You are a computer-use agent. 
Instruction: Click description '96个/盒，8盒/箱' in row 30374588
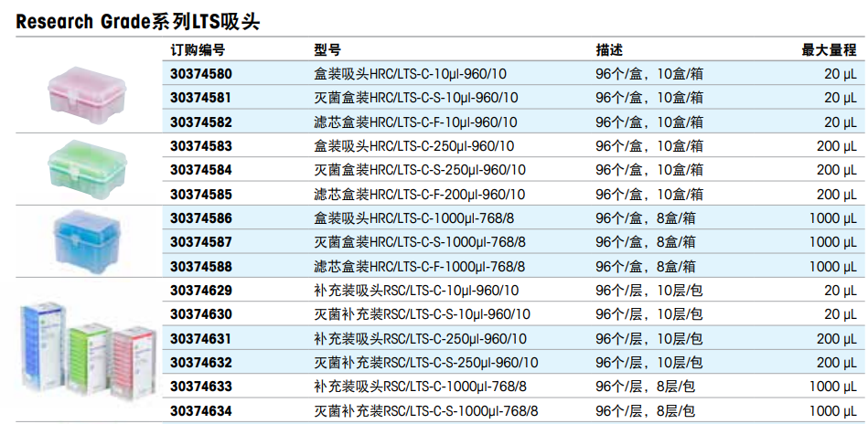click(x=646, y=267)
